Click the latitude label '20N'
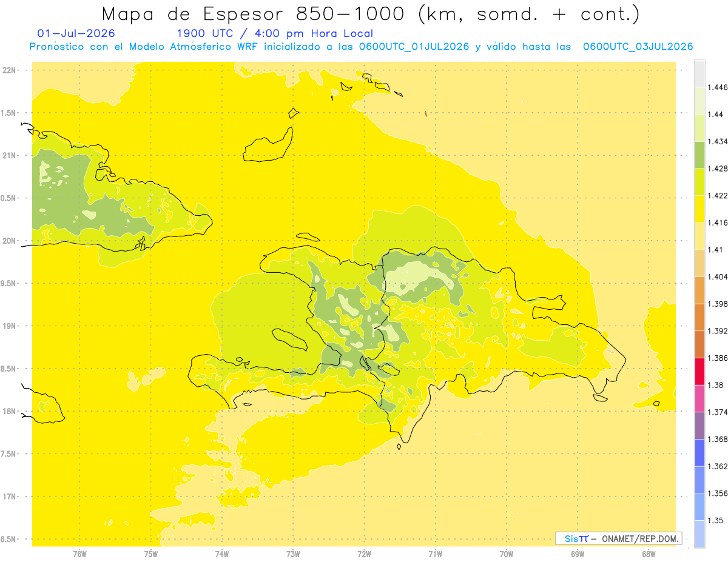728x562 pixels. tap(9, 241)
